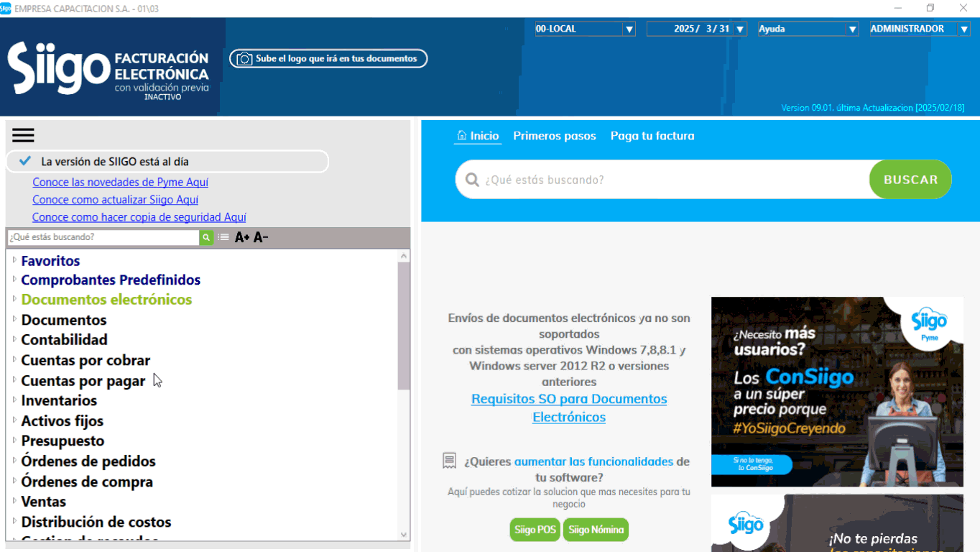Click the menu tree scrollbar up arrow
The height and width of the screenshot is (552, 980).
[403, 255]
